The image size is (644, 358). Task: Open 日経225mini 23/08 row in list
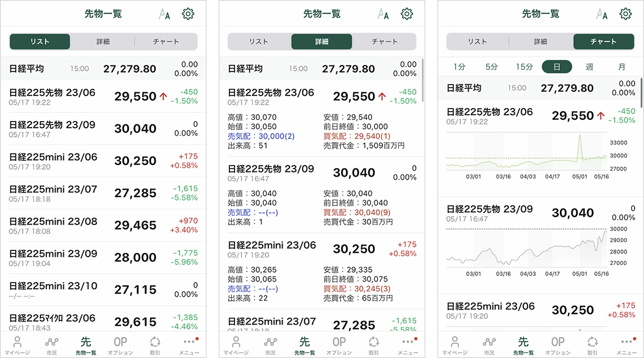coord(103,225)
